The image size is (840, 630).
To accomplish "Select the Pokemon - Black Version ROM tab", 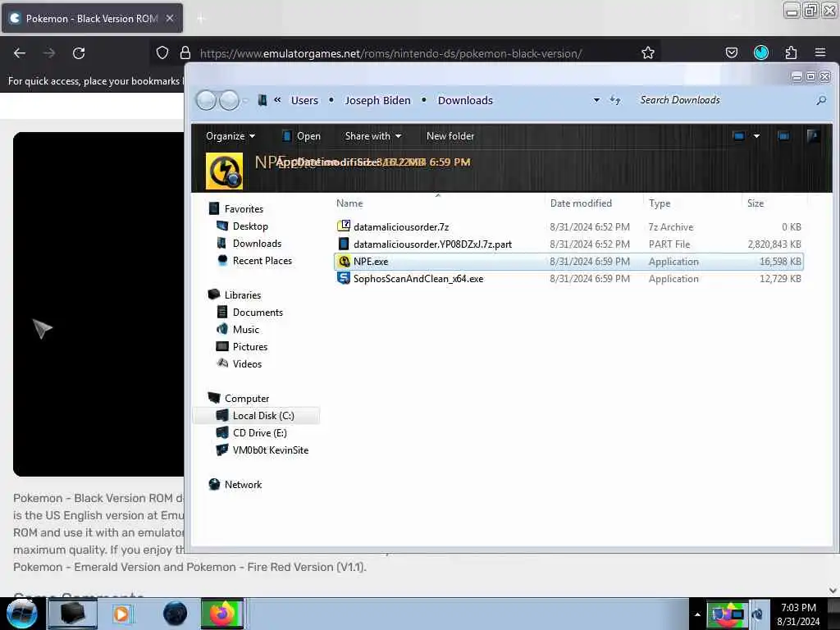I will 92,18.
